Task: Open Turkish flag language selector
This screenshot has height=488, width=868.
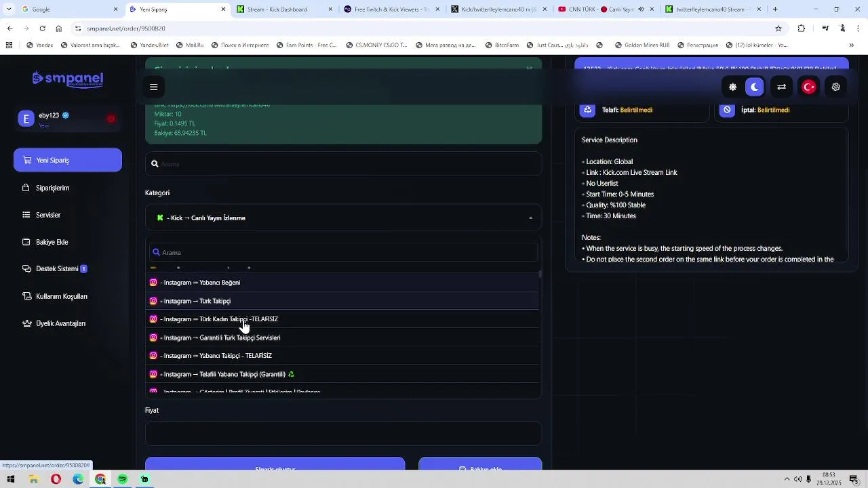Action: pyautogui.click(x=808, y=87)
